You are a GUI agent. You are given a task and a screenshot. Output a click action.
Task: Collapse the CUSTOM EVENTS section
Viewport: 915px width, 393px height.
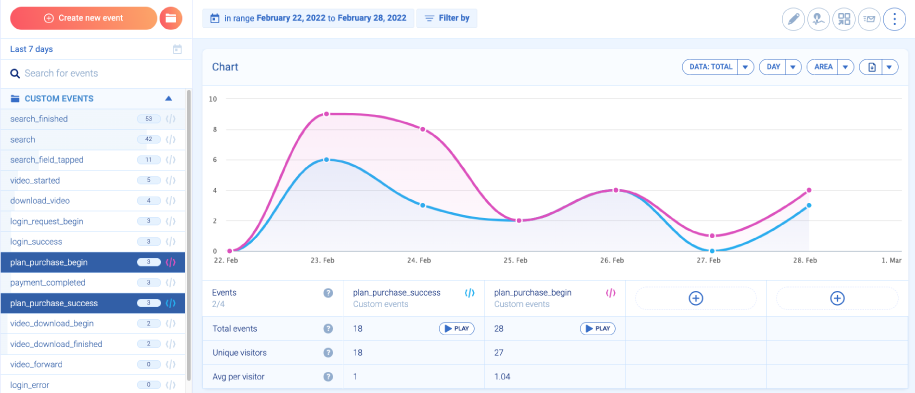click(169, 99)
